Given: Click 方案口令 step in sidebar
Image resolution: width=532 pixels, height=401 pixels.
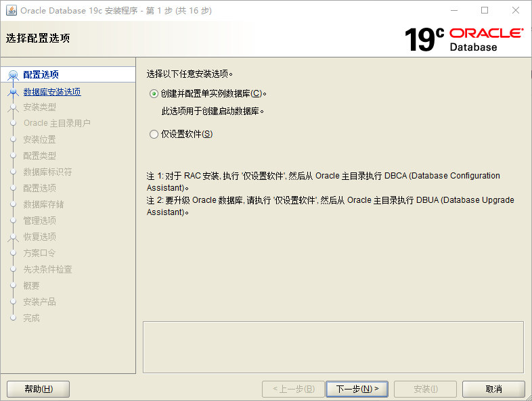Looking at the screenshot, I should coord(39,253).
